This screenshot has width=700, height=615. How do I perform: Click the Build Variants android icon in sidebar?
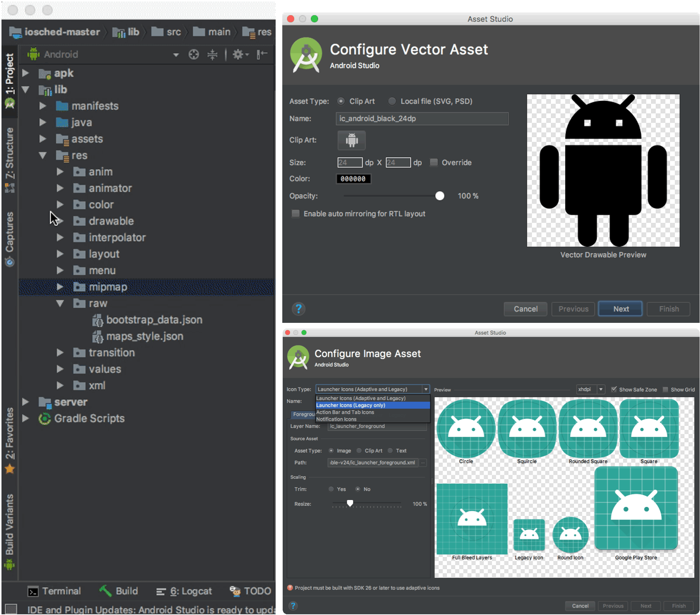pos(10,565)
